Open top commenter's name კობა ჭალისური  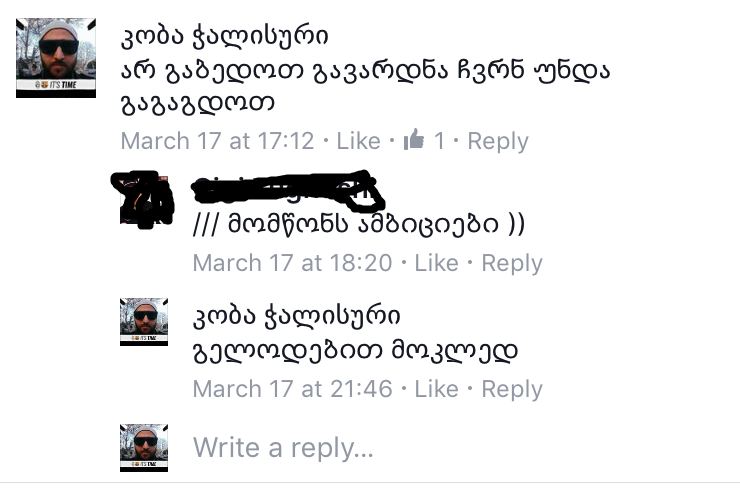(x=225, y=36)
